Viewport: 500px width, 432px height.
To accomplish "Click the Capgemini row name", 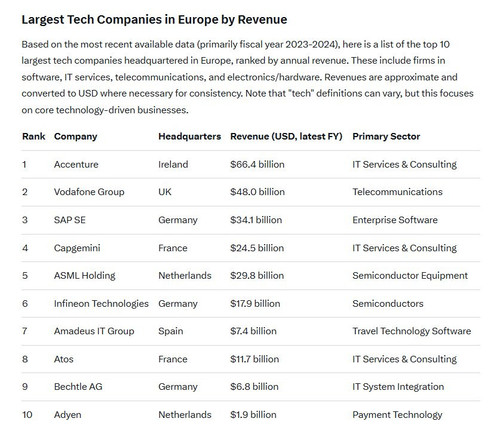I will 77,248.
